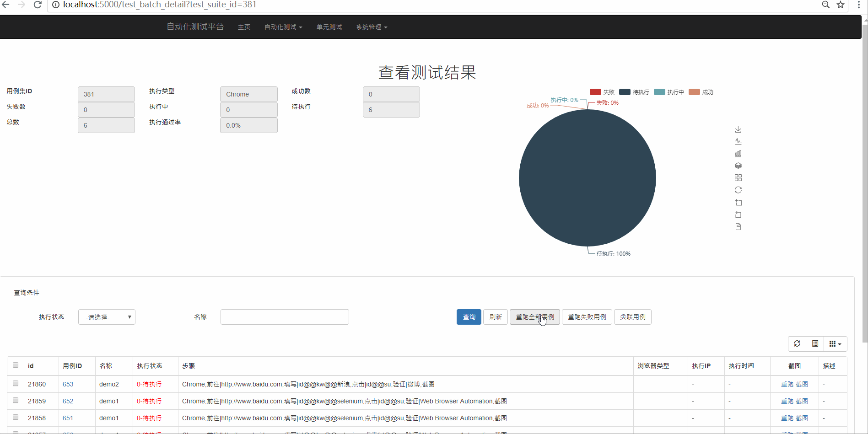Image resolution: width=868 pixels, height=434 pixels.
Task: Toggle 待执行 dark legend swatch
Action: pyautogui.click(x=625, y=92)
